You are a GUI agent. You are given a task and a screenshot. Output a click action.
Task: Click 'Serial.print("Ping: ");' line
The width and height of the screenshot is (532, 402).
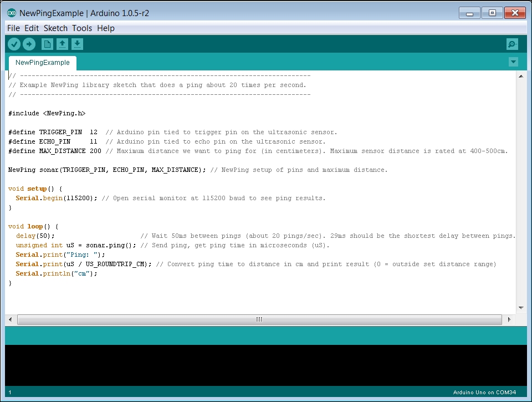(60, 255)
